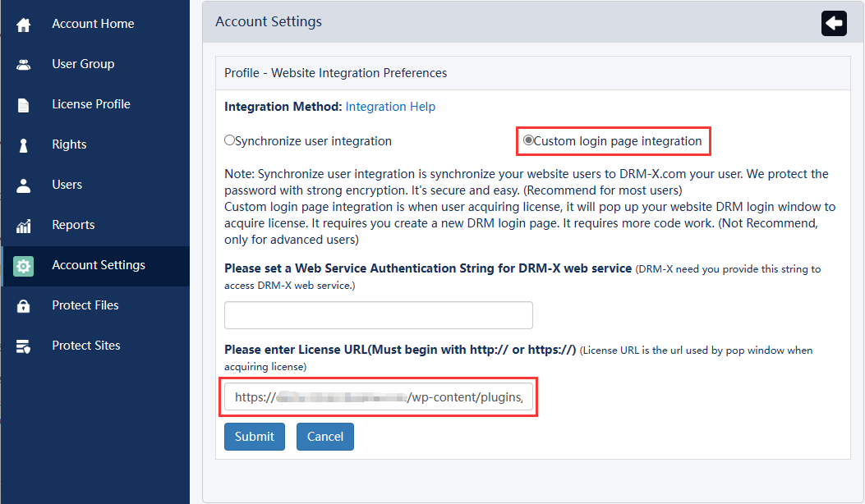Viewport: 865px width, 504px height.
Task: Click the Users person icon
Action: (24, 186)
